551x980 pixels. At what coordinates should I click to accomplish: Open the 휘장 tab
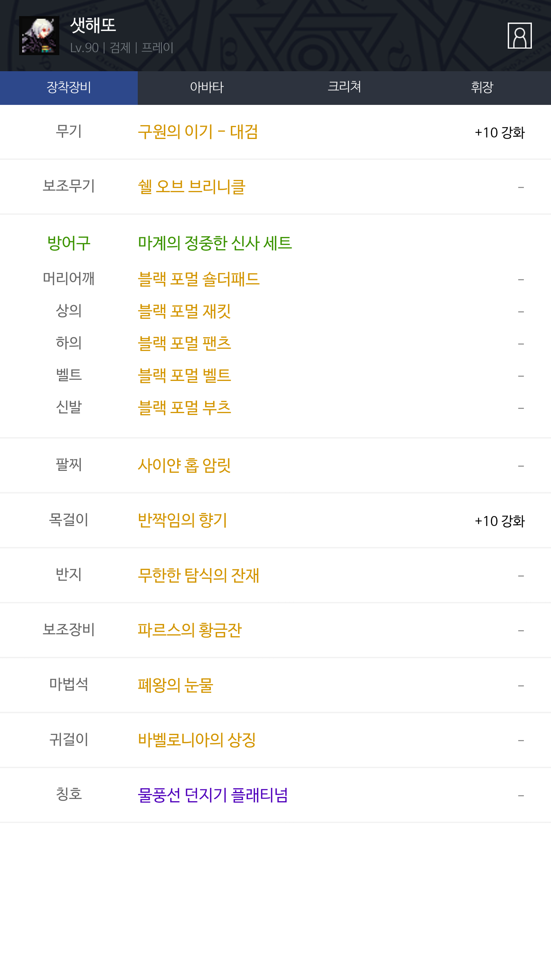[x=482, y=88]
